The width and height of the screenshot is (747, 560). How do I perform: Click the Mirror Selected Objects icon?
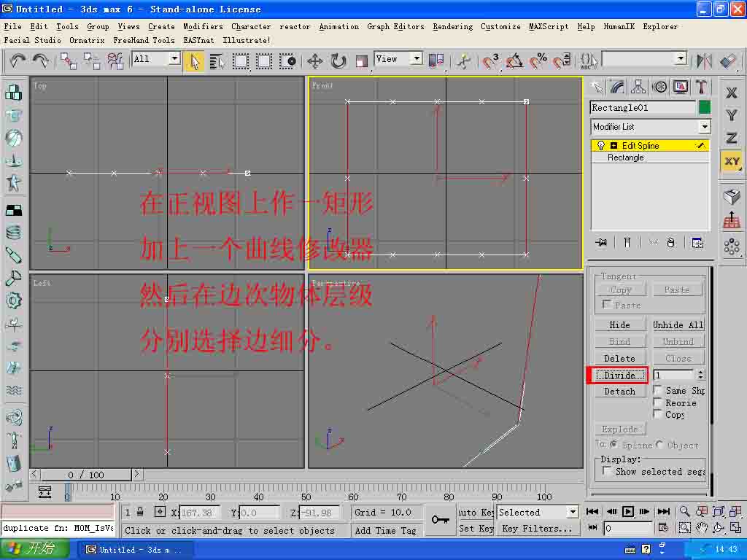coord(704,61)
